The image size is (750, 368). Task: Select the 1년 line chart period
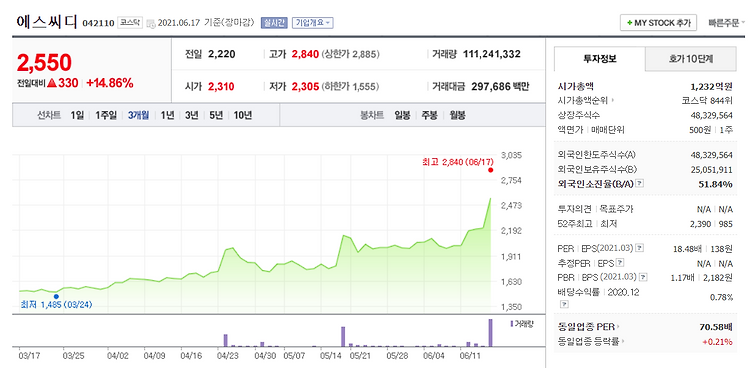point(167,115)
